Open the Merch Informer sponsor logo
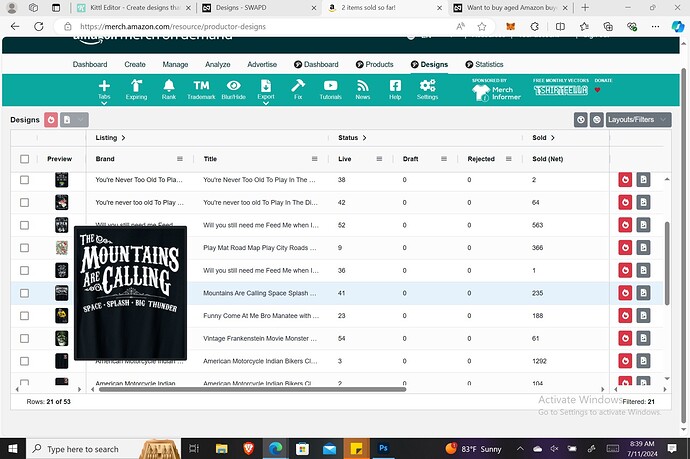 click(x=496, y=92)
